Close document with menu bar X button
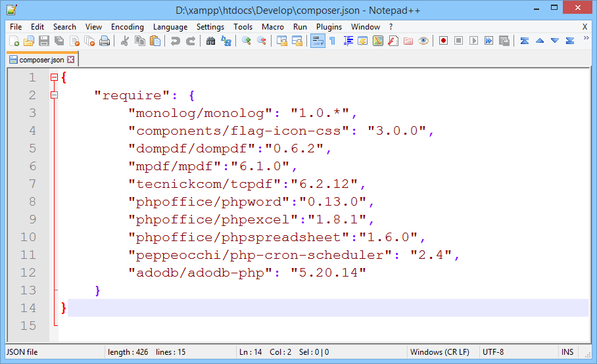The image size is (597, 364). click(585, 27)
